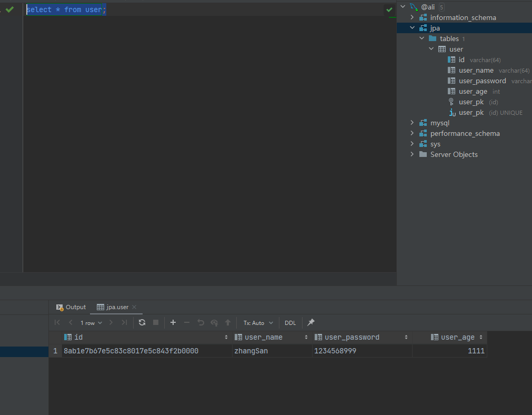This screenshot has height=415, width=532.
Task: Submit changes with the up arrow icon
Action: (228, 323)
